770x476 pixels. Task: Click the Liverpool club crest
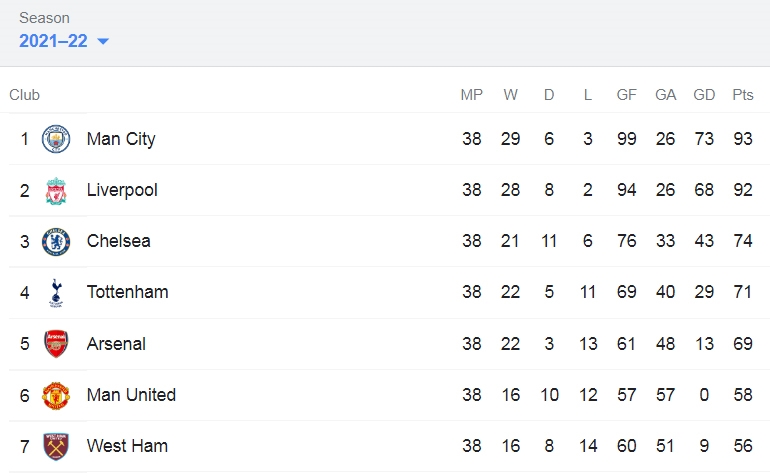click(56, 191)
